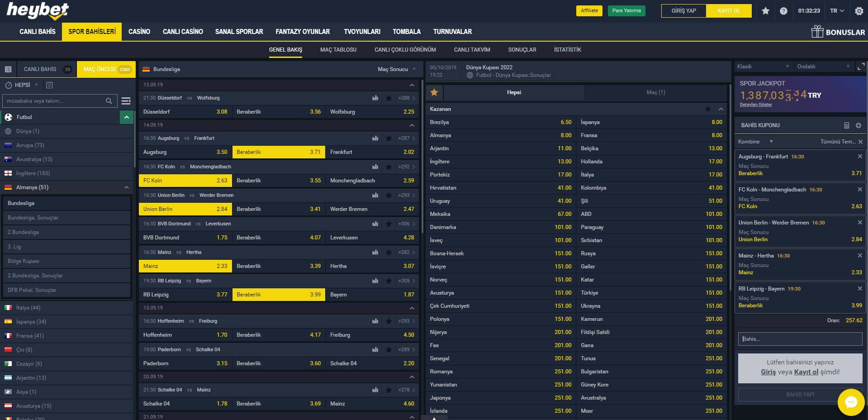Click the Para Yatırma deposit button
This screenshot has width=868, height=420.
point(626,11)
